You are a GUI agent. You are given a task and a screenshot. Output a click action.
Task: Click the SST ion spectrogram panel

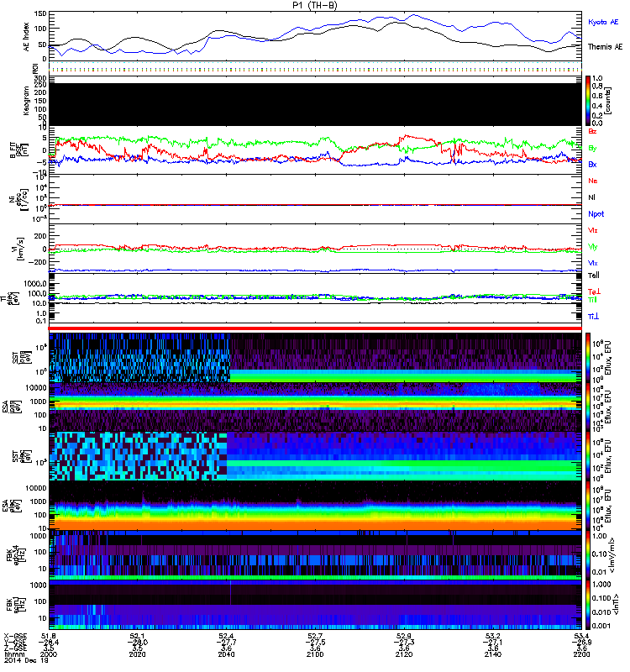tap(316, 358)
